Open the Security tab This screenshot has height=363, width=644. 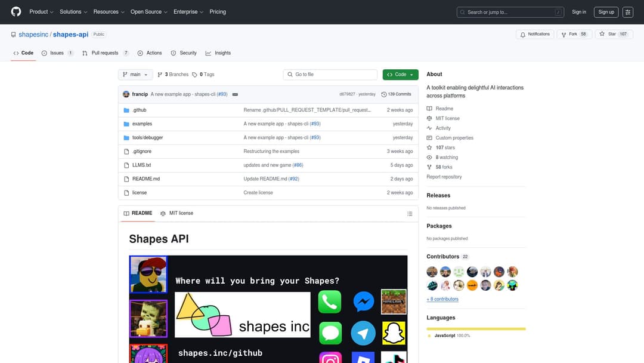pos(184,53)
